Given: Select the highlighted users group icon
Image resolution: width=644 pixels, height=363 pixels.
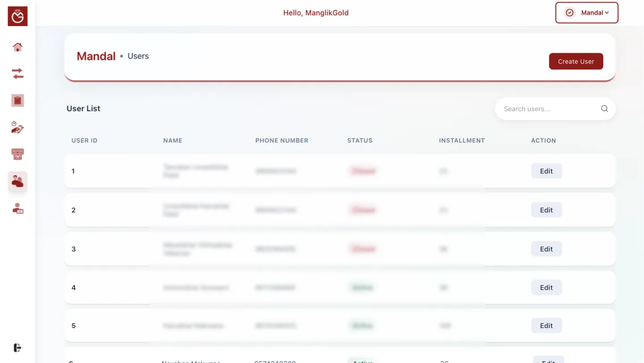Looking at the screenshot, I should click(x=17, y=181).
